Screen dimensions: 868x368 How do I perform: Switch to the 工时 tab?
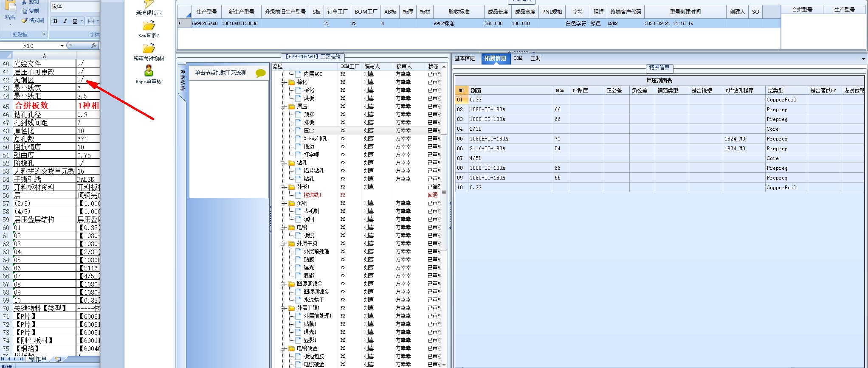tap(535, 59)
